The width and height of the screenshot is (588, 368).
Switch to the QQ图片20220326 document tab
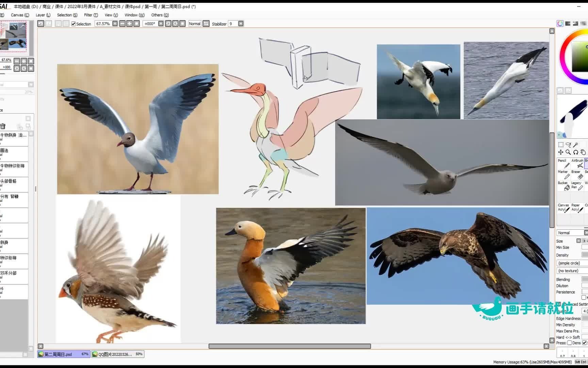[117, 354]
